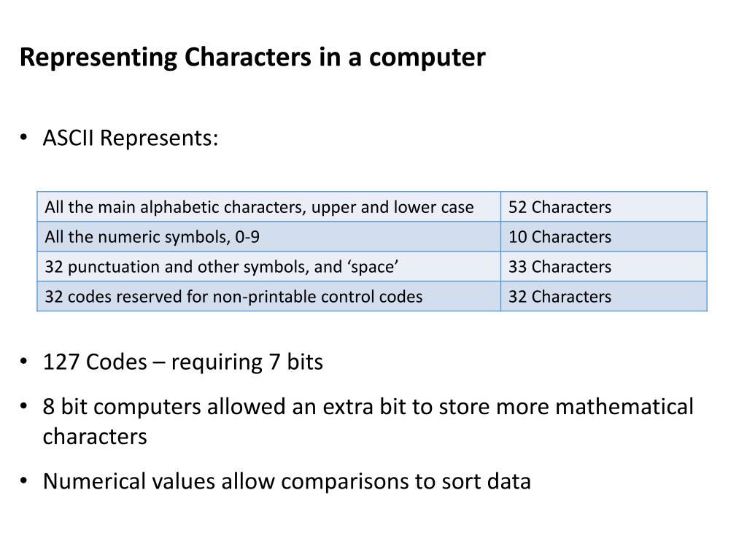Click the bullet dot before '127 Codes'
The image size is (747, 560).
(x=24, y=362)
